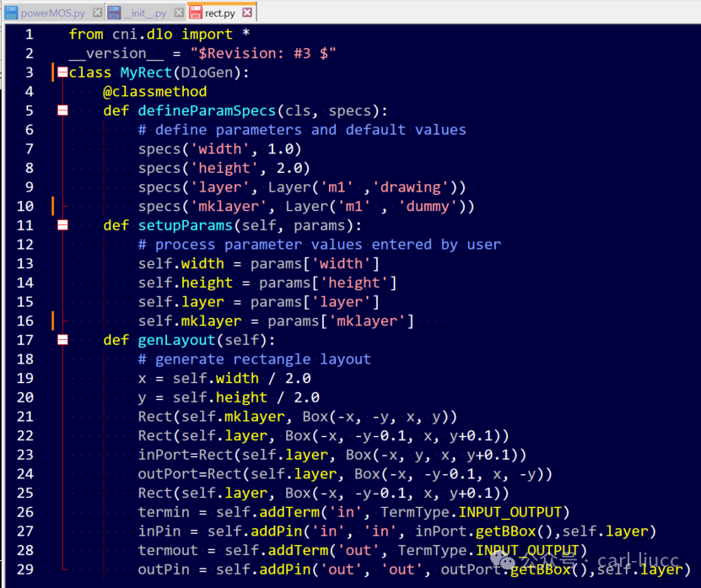Click the genLayout function name
Viewport: 701px width, 588px height.
176,340
